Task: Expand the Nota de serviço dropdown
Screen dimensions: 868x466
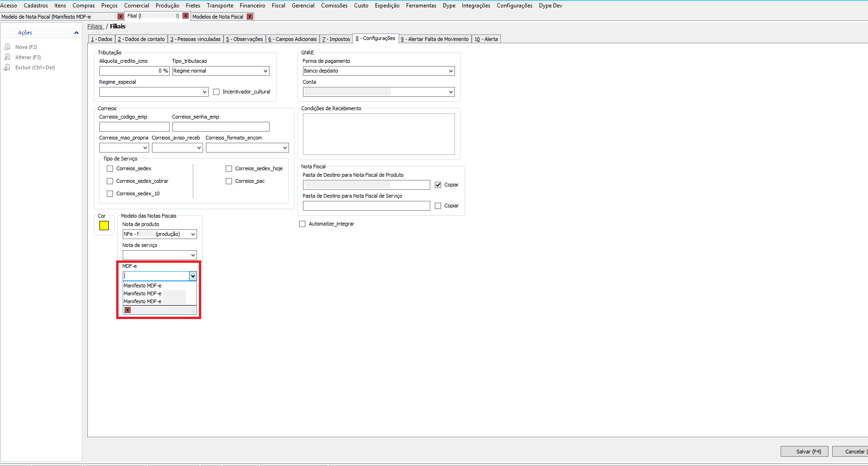Action: coord(193,255)
